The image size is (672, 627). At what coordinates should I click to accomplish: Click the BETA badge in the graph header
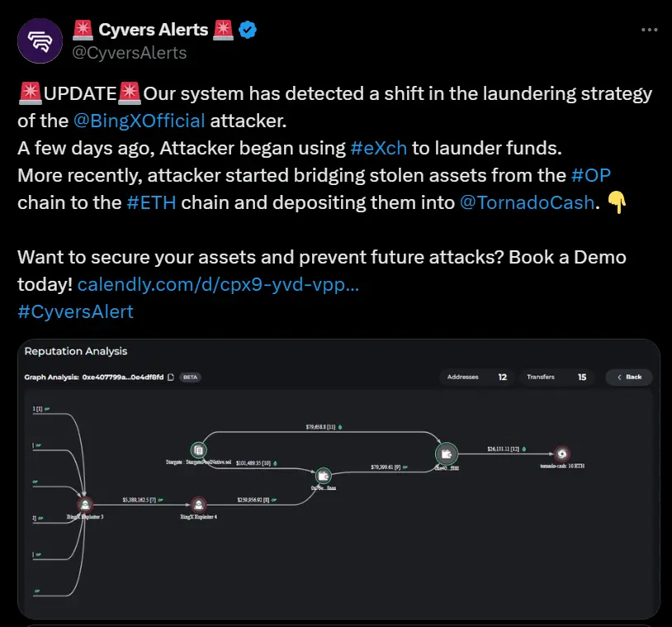(x=190, y=376)
